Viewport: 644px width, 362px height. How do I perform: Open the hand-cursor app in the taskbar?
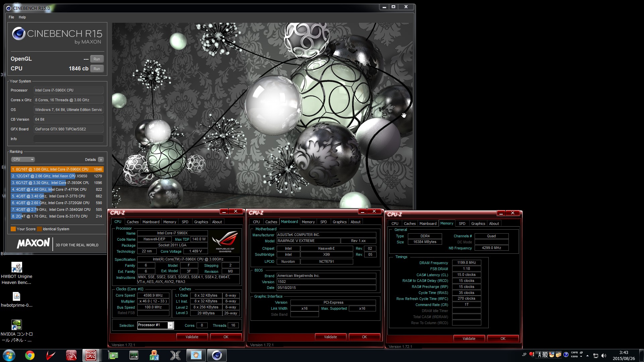pyautogui.click(x=196, y=355)
